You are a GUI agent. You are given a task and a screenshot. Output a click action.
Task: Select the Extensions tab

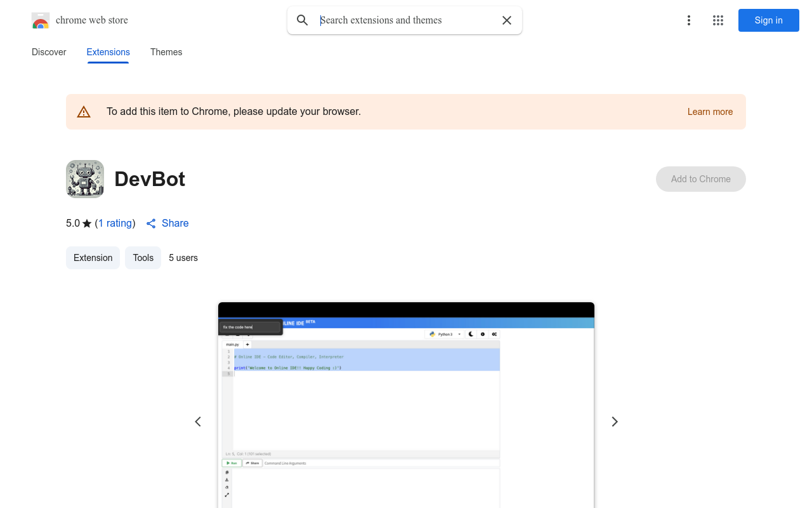click(108, 52)
